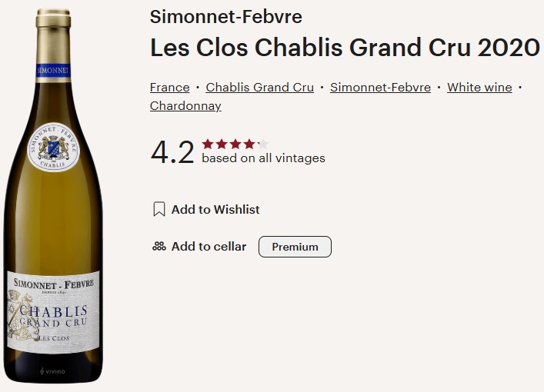Click the first red rating star
Image resolution: width=544 pixels, height=392 pixels.
point(208,144)
